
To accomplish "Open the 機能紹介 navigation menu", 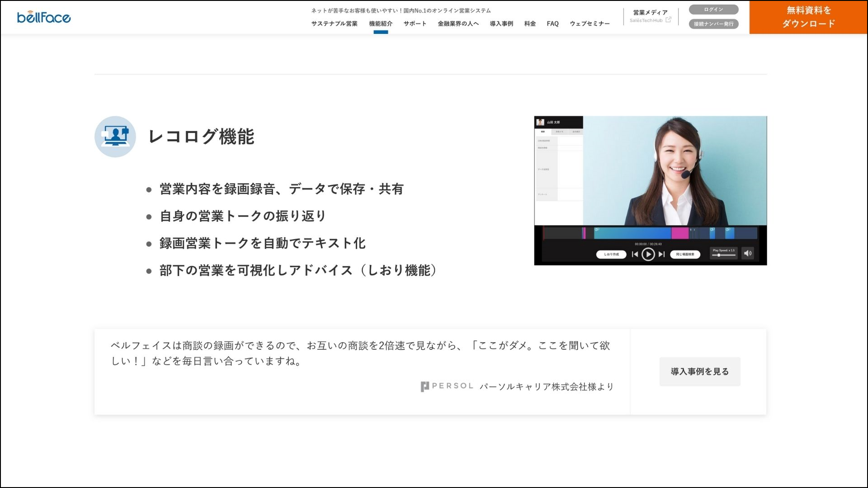I will (381, 23).
